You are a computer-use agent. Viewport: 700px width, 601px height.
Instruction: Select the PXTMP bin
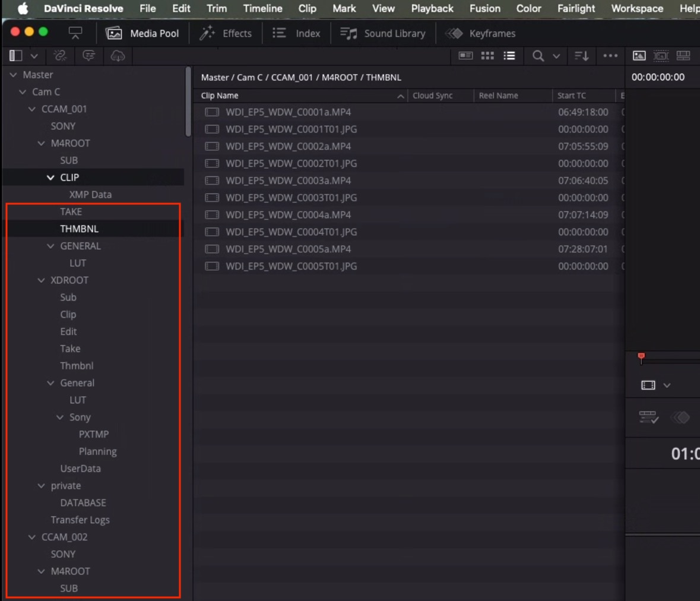[94, 435]
